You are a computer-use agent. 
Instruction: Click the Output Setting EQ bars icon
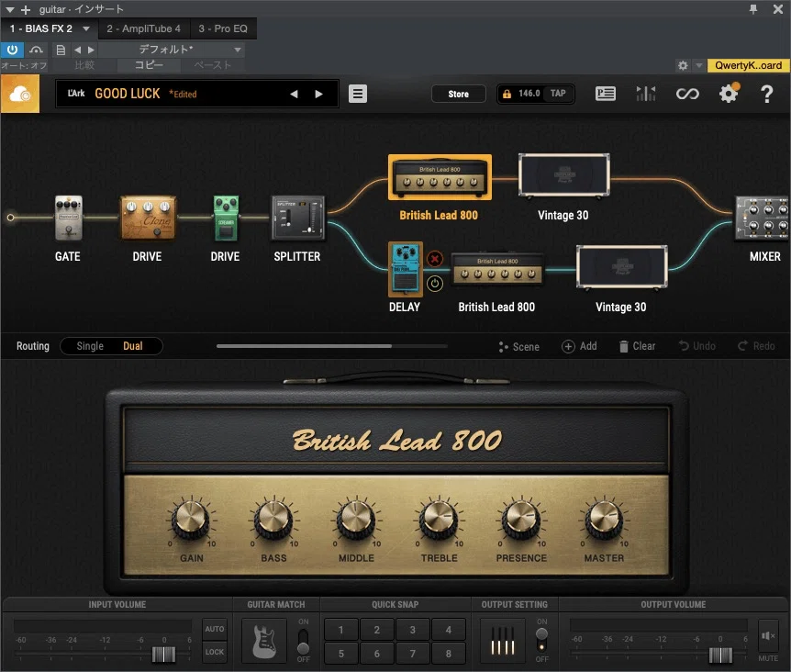503,641
